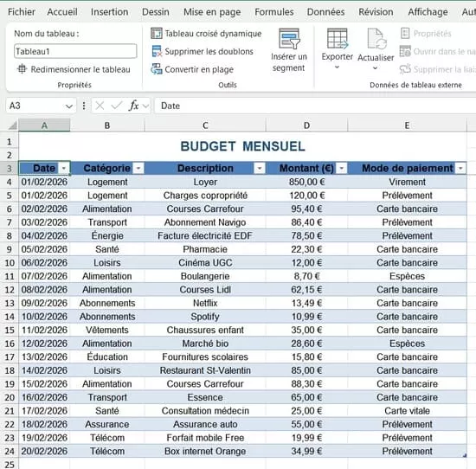This screenshot has width=476, height=469.
Task: Click Redimensionner le tableau icon
Action: pyautogui.click(x=22, y=69)
